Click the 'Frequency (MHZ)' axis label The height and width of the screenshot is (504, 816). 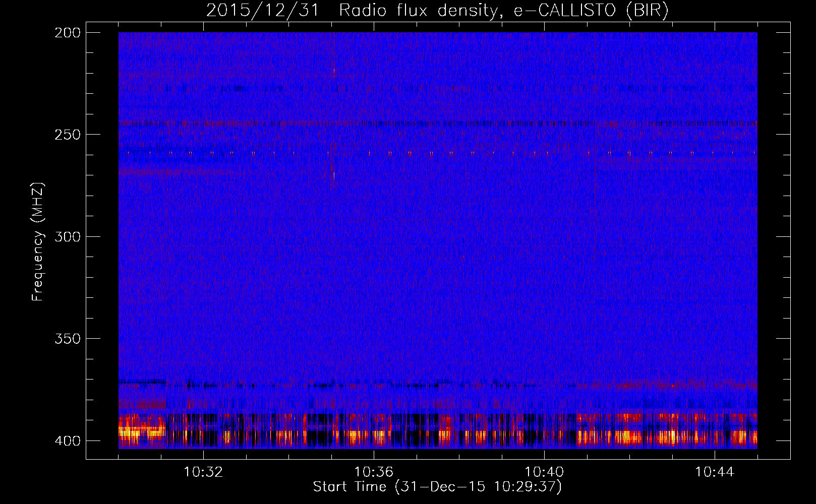[x=38, y=241]
